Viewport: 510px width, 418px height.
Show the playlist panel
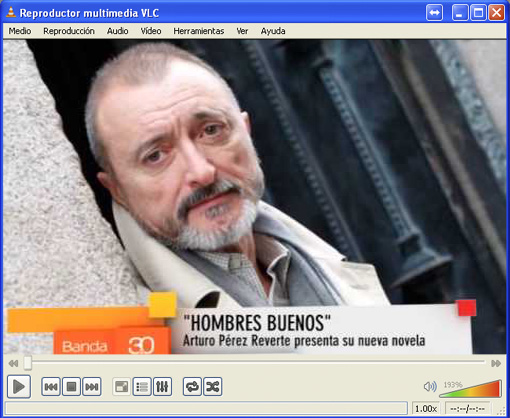pos(142,387)
